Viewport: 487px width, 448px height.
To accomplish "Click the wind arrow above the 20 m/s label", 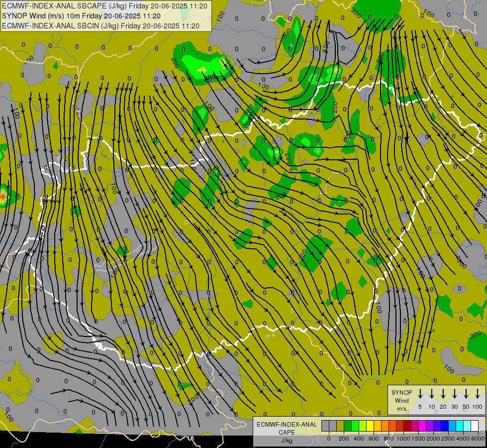I will (x=443, y=394).
